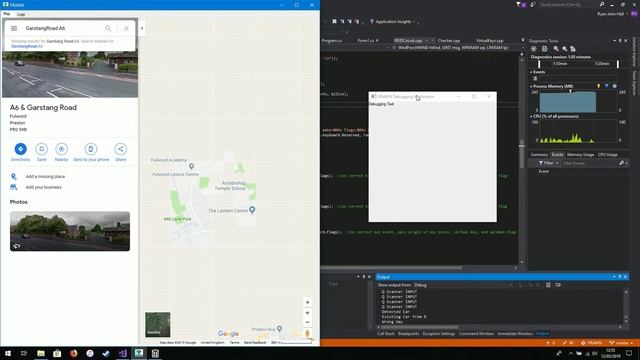This screenshot has width=640, height=360.
Task: Open the street view photo under Photos
Action: click(70, 231)
